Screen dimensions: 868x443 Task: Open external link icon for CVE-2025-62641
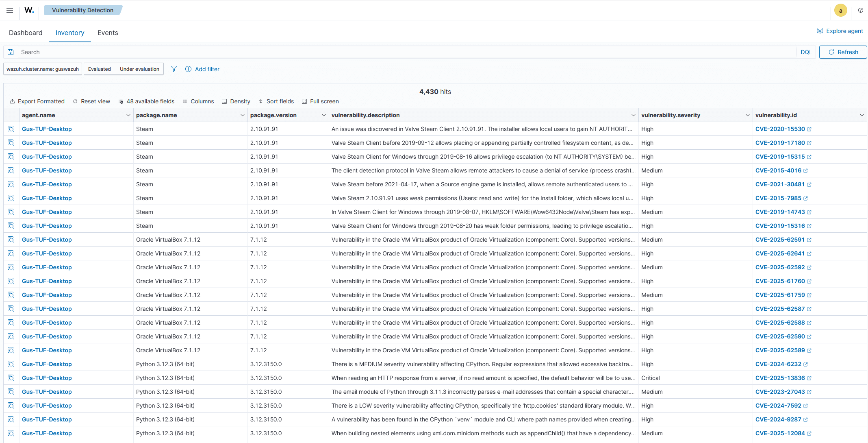click(809, 254)
